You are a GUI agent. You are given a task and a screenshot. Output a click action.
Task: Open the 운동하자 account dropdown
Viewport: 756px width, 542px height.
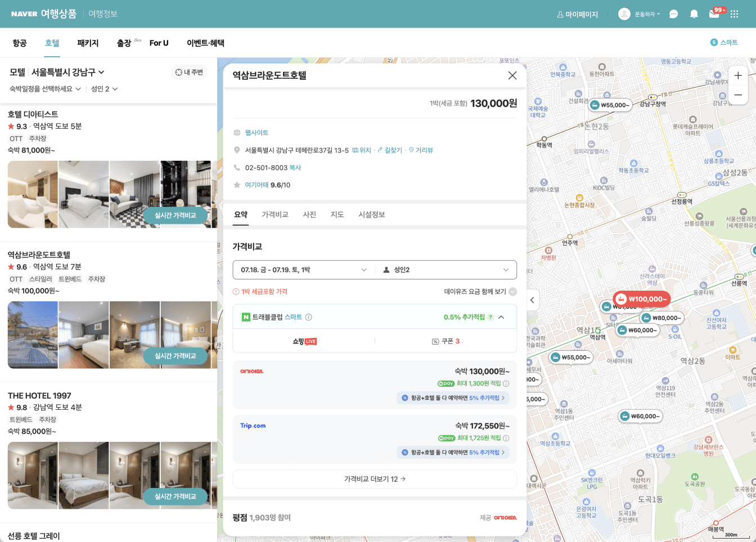(647, 14)
